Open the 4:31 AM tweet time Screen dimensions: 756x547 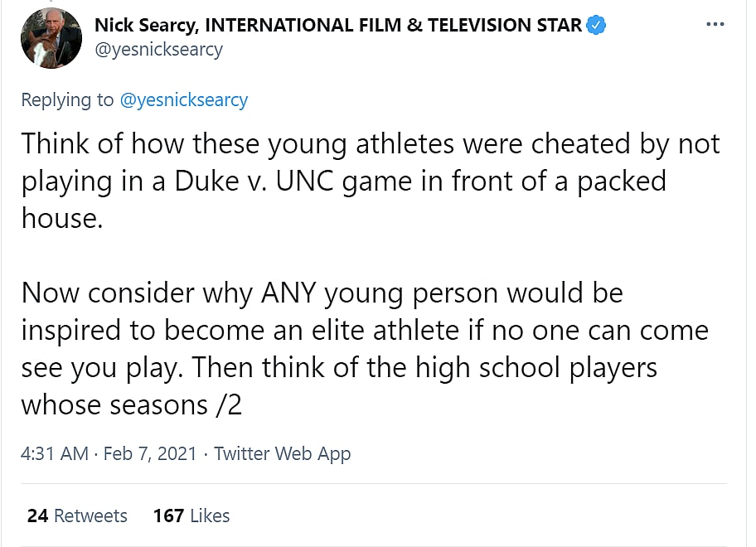tap(54, 453)
